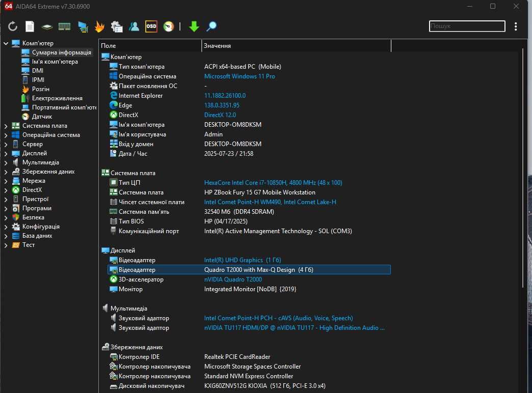Select the Дисковий накопичувач KIOXIA row
This screenshot has width=532, height=393.
(249, 385)
